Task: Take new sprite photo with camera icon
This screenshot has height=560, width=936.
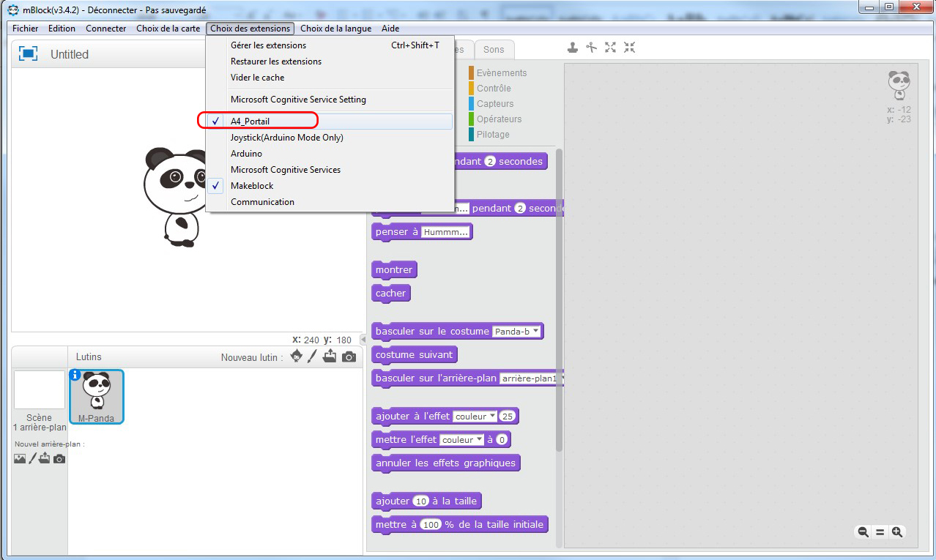Action: click(349, 356)
